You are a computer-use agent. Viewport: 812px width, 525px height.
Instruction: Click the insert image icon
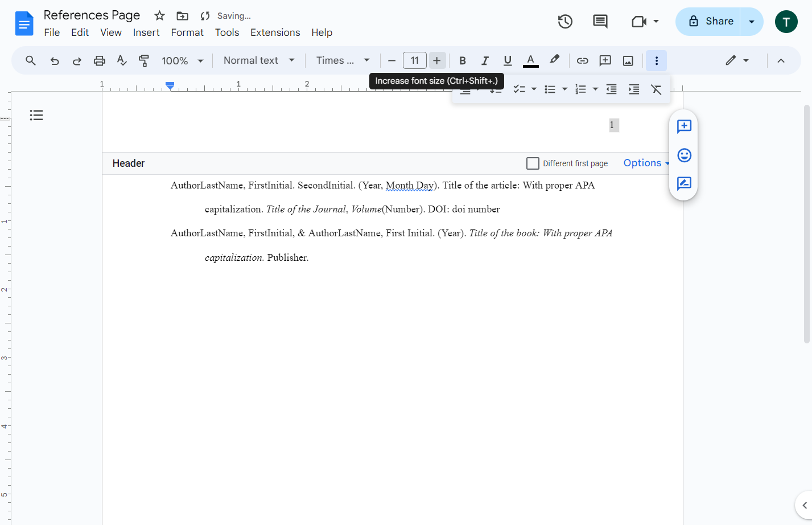[628, 60]
